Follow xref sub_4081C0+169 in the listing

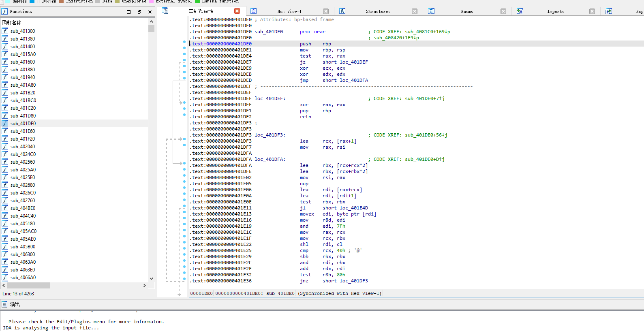tap(428, 32)
